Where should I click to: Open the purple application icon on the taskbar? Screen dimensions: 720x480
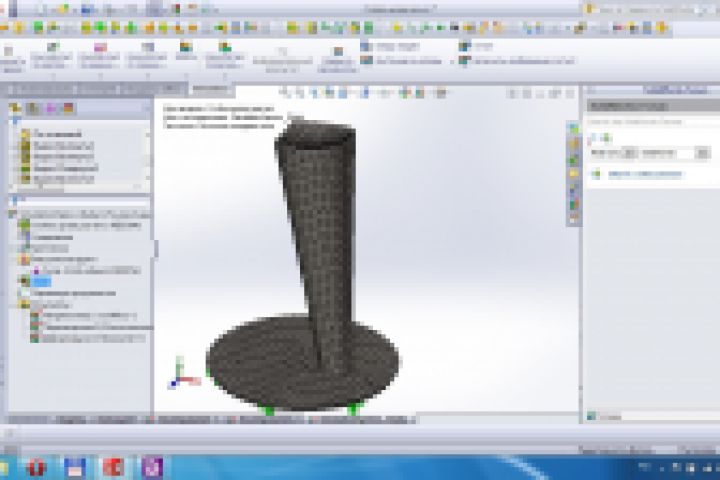coord(152,468)
